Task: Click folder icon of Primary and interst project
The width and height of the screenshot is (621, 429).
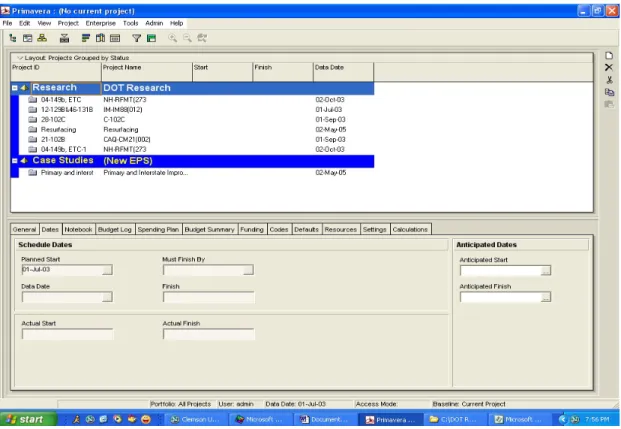Action: pos(33,173)
